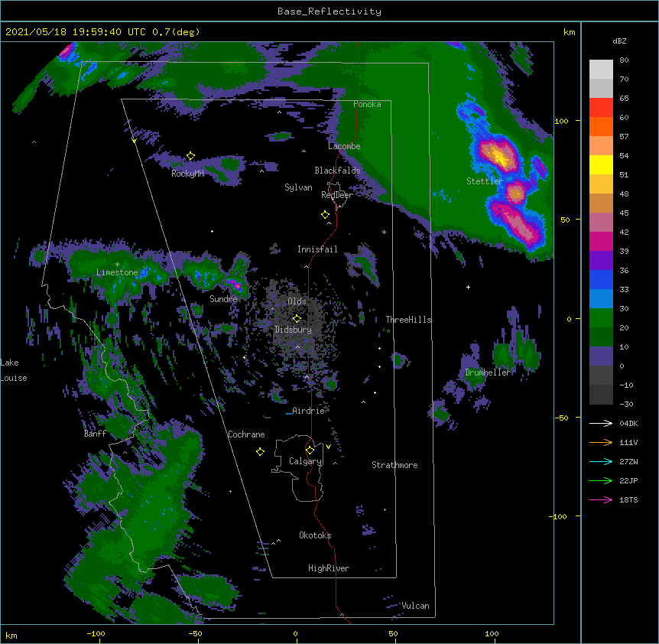Click the HighRiver label
This screenshot has width=659, height=644.
329,568
